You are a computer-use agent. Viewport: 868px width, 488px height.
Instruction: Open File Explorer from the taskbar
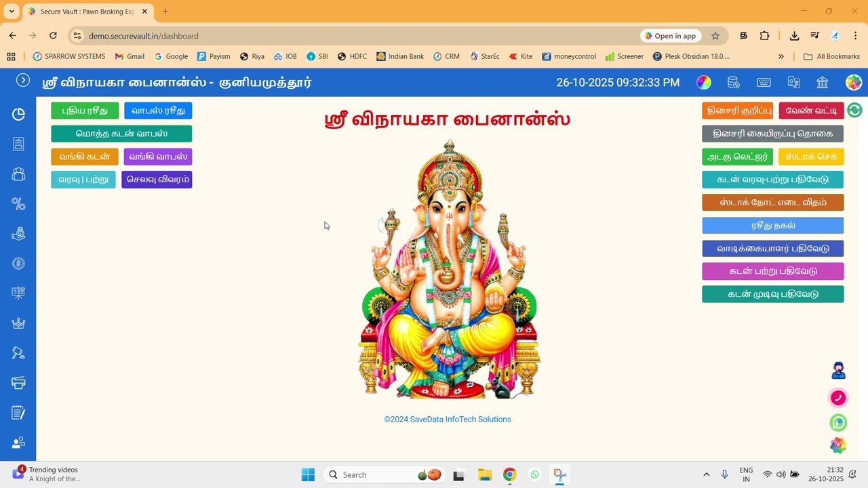pyautogui.click(x=484, y=474)
